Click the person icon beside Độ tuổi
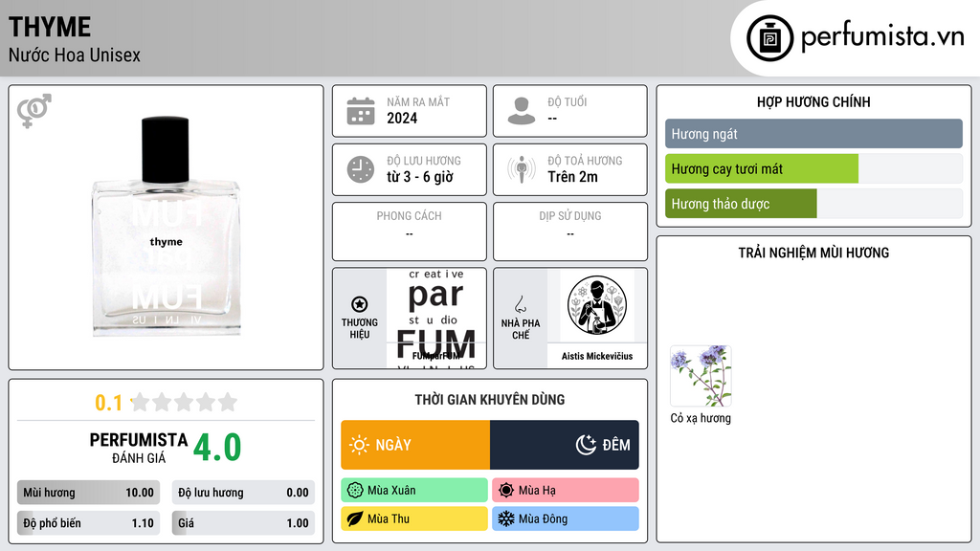This screenshot has height=551, width=980. pyautogui.click(x=522, y=111)
